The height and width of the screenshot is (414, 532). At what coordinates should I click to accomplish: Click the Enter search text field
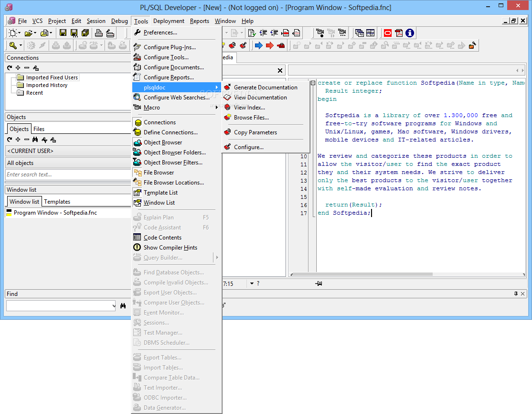(67, 174)
